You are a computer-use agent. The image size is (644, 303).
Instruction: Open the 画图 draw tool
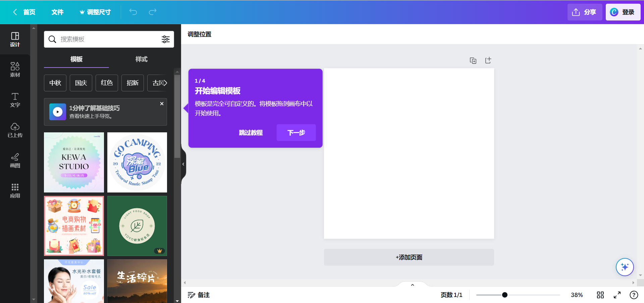click(x=15, y=160)
